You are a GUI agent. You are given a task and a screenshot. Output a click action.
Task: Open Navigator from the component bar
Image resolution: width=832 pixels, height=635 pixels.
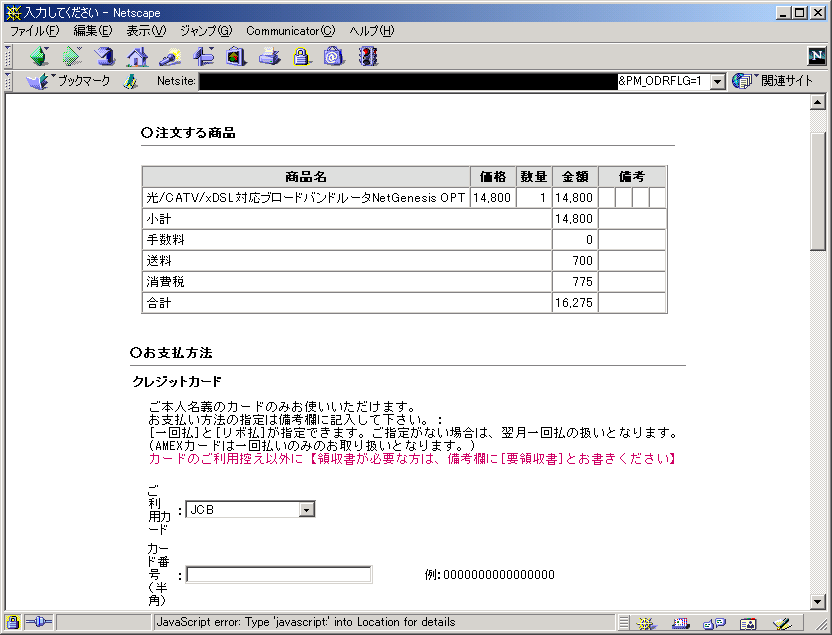tap(646, 623)
